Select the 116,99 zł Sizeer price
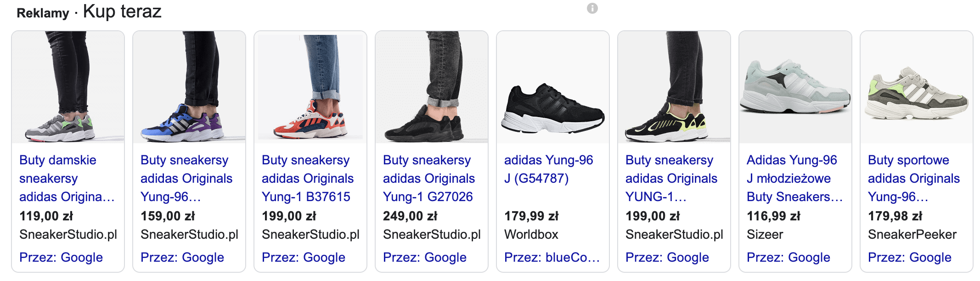980x281 pixels. [x=773, y=216]
